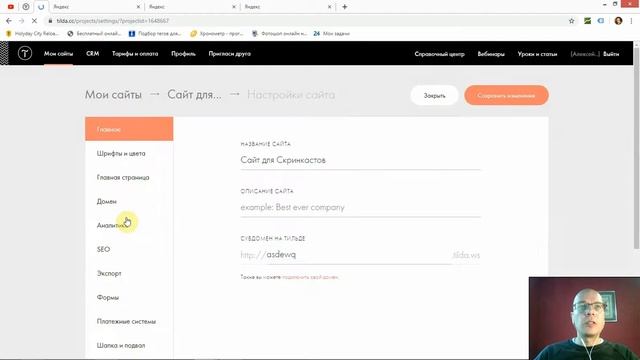640x360 pixels.
Task: Click Мои сайты breadcrumb
Action: pos(113,95)
